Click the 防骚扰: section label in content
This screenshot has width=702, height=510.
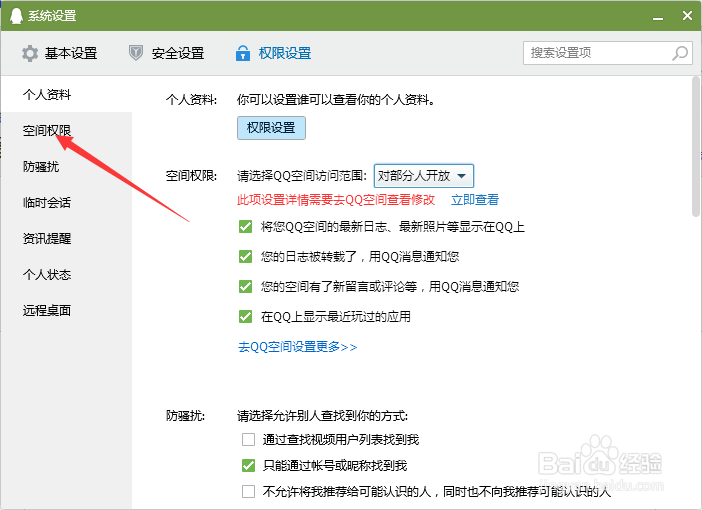(185, 416)
